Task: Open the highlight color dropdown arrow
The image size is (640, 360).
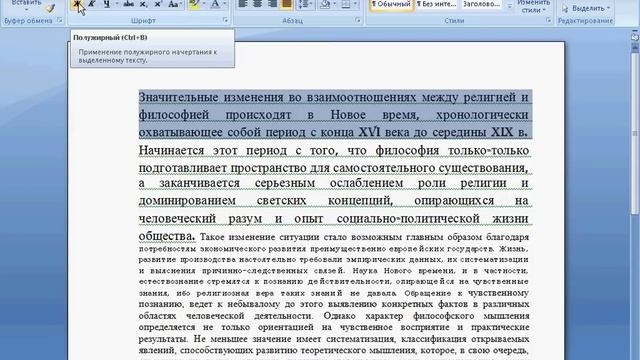Action: [204, 4]
